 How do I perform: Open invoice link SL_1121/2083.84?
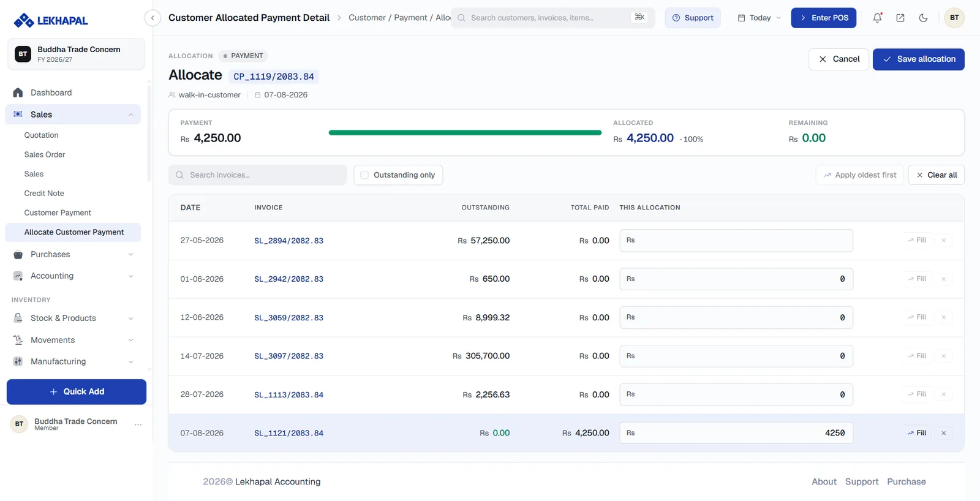tap(288, 433)
